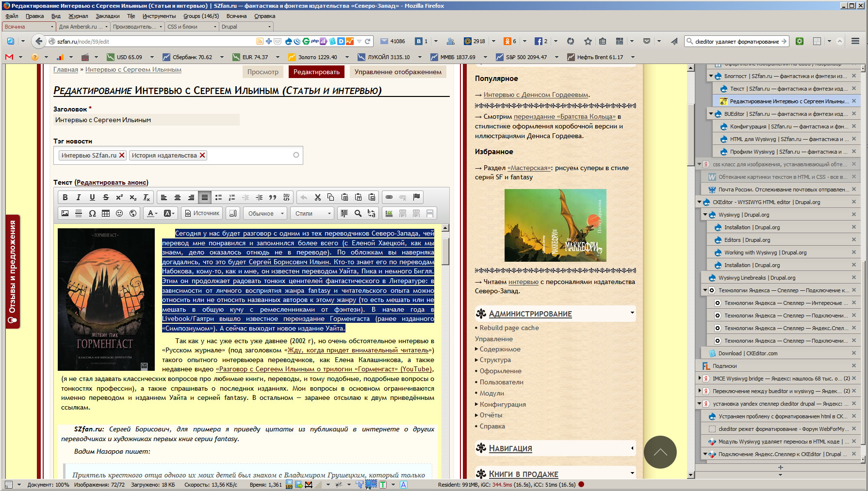Apply superscript formatting

[119, 197]
